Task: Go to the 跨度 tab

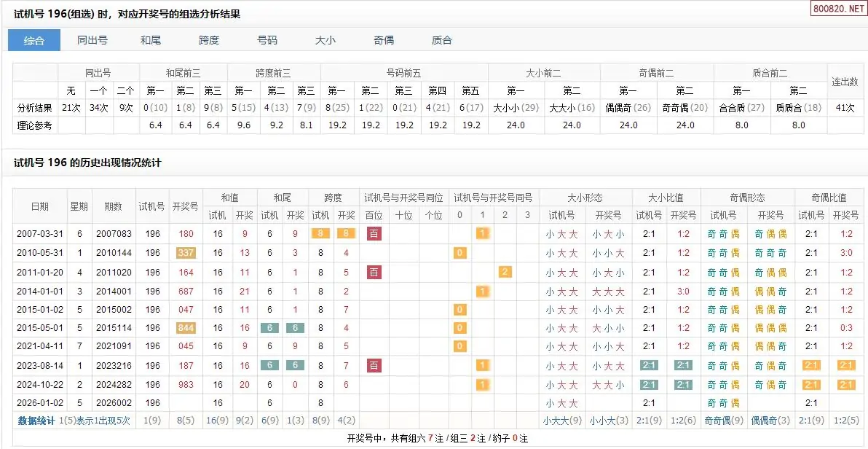Action: point(209,40)
